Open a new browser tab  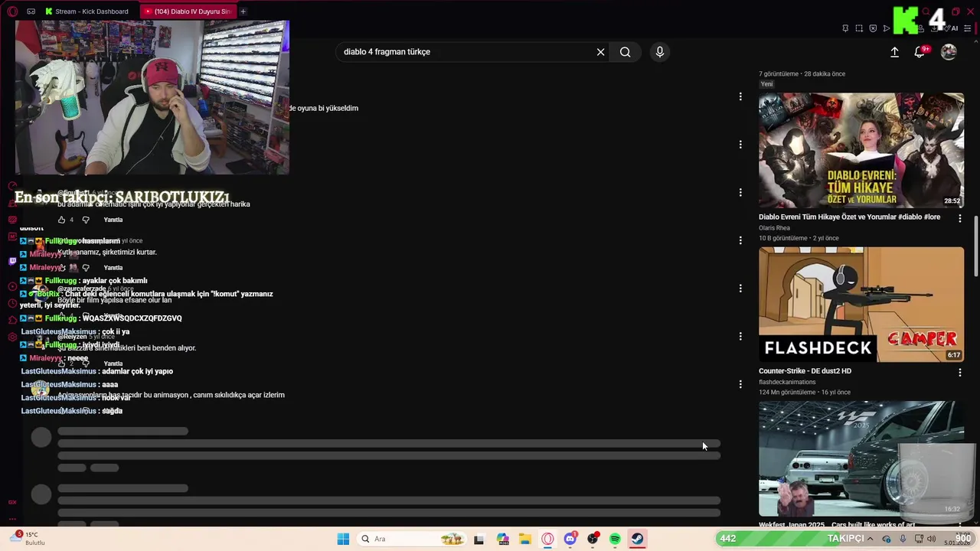click(x=243, y=11)
